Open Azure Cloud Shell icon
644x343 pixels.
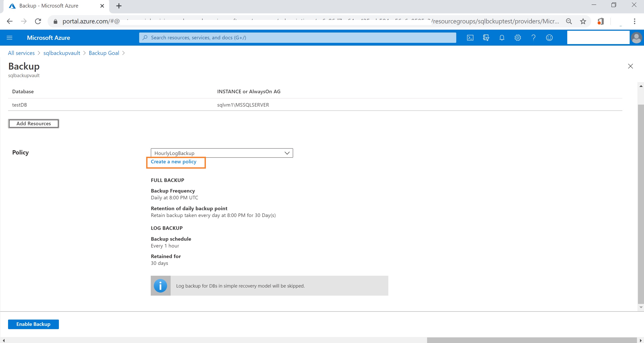470,38
